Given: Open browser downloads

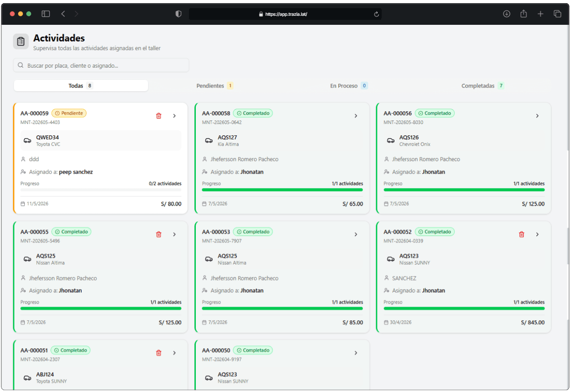Looking at the screenshot, I should (x=507, y=14).
